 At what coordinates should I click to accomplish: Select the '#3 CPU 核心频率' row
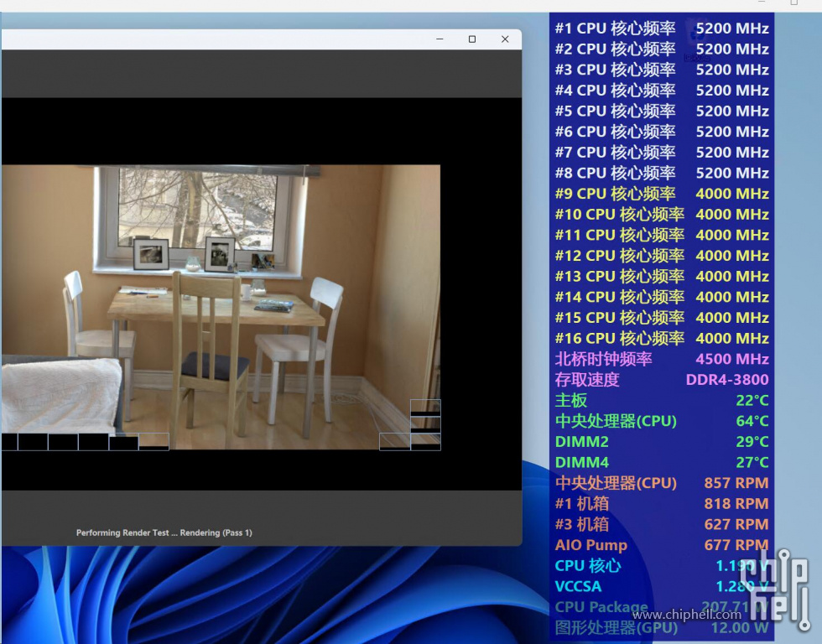coord(662,70)
